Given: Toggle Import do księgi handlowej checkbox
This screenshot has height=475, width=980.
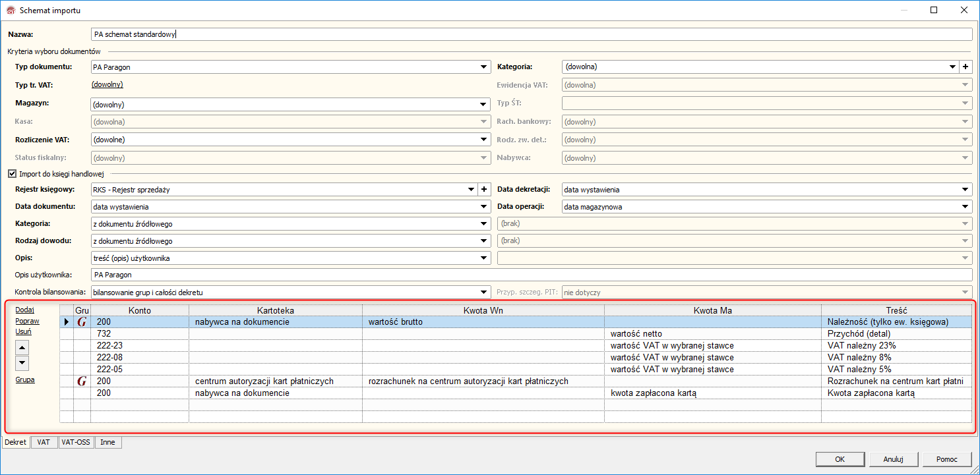Looking at the screenshot, I should 12,174.
